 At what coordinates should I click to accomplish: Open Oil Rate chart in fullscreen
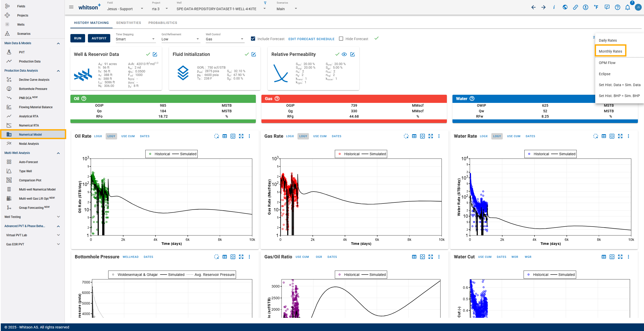point(241,136)
